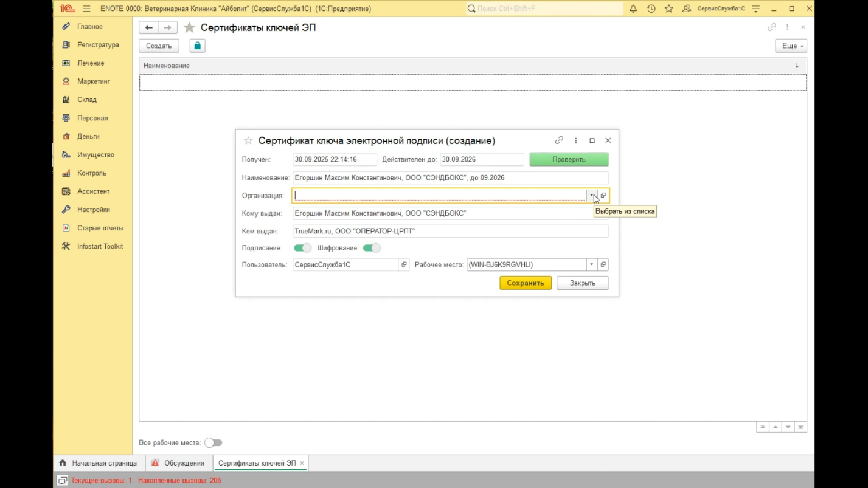Expand the Рабочее место dropdown
868x488 pixels.
coord(591,264)
